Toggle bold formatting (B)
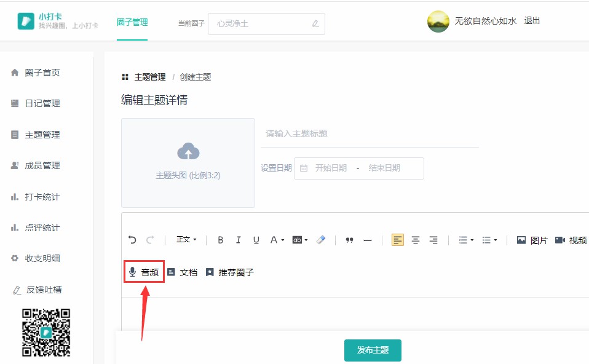 pyautogui.click(x=221, y=240)
